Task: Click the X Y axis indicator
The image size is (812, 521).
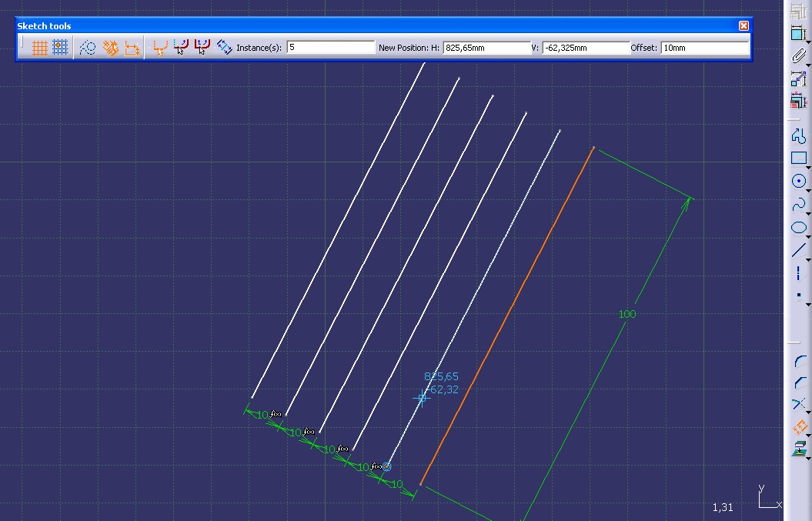Action: 770,497
